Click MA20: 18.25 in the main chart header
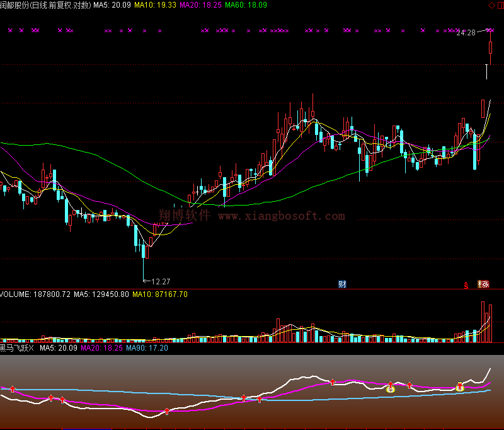The width and height of the screenshot is (504, 430). click(x=200, y=5)
